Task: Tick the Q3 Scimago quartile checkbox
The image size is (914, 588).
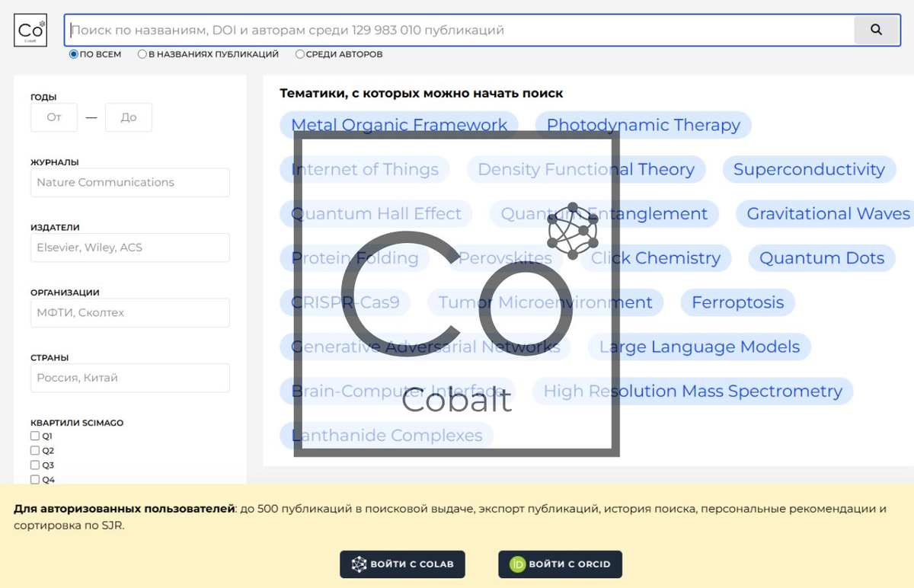Action: point(35,465)
